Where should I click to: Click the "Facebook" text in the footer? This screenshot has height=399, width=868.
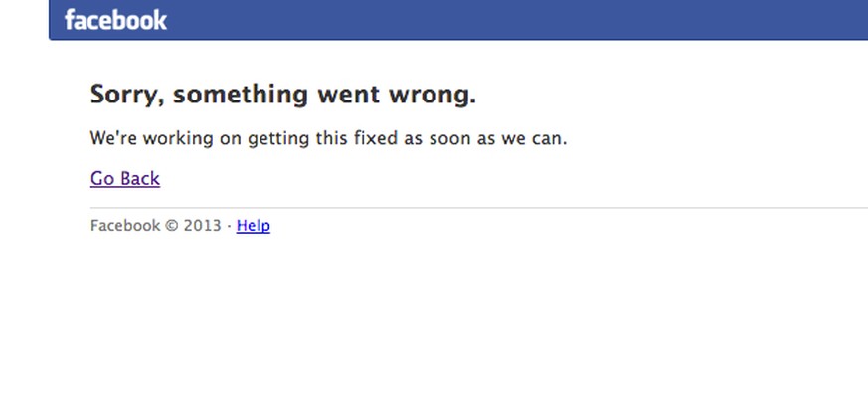pyautogui.click(x=125, y=226)
